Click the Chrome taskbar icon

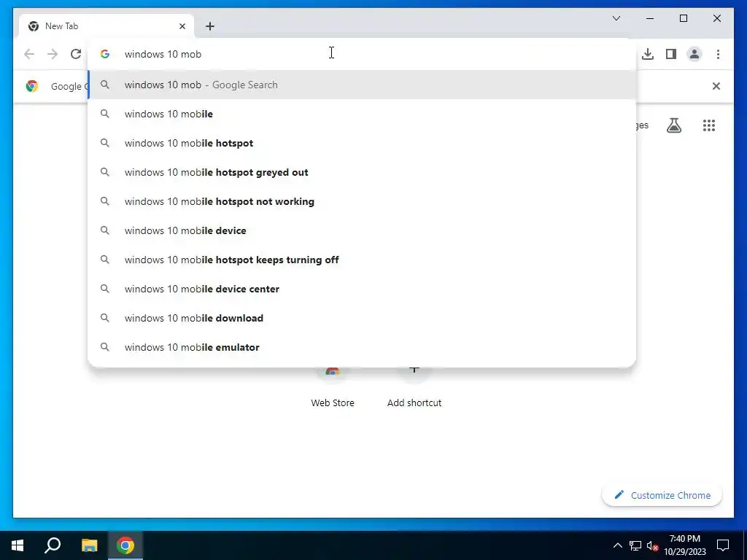[x=125, y=545]
